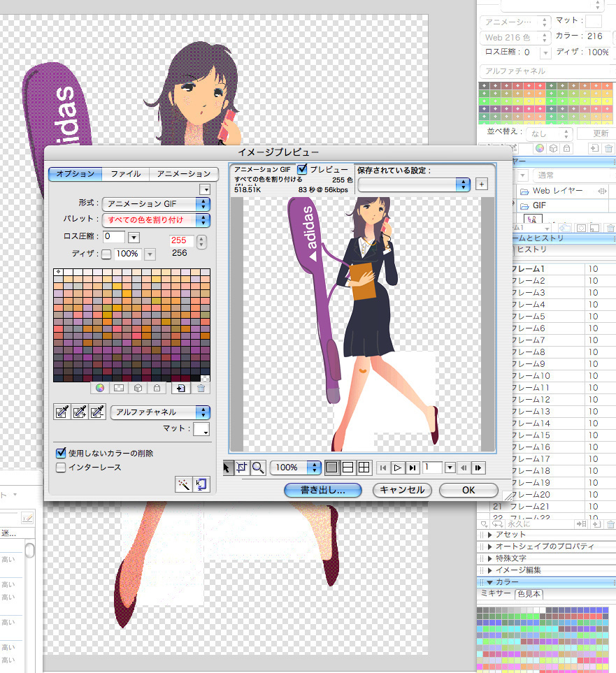Switch to two-up split preview view
The image size is (616, 673).
point(348,468)
